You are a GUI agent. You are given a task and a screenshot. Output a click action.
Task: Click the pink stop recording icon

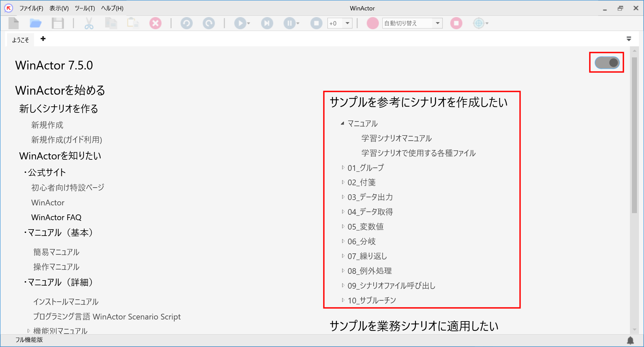(456, 23)
